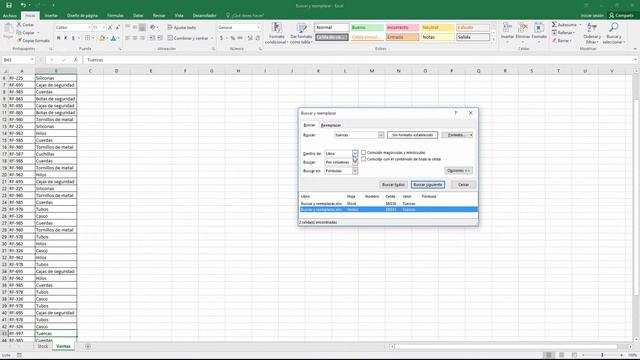Screen dimensions: 640x360
Task: Click the Buscar text input field
Action: pyautogui.click(x=356, y=135)
